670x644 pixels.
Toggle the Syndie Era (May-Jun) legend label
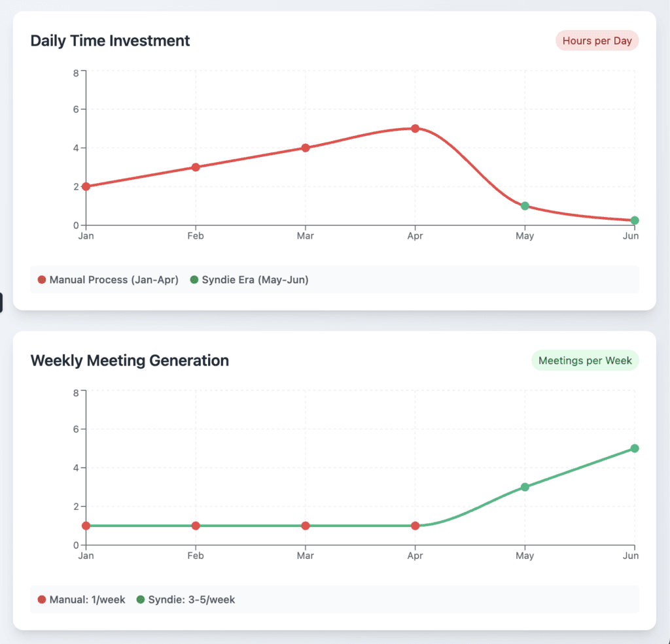pos(255,280)
